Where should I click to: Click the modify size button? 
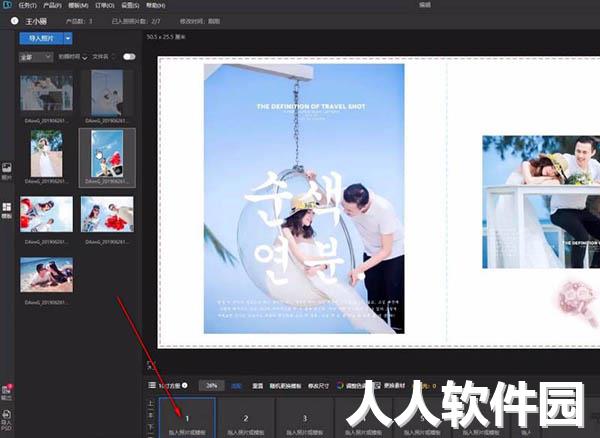click(x=318, y=386)
